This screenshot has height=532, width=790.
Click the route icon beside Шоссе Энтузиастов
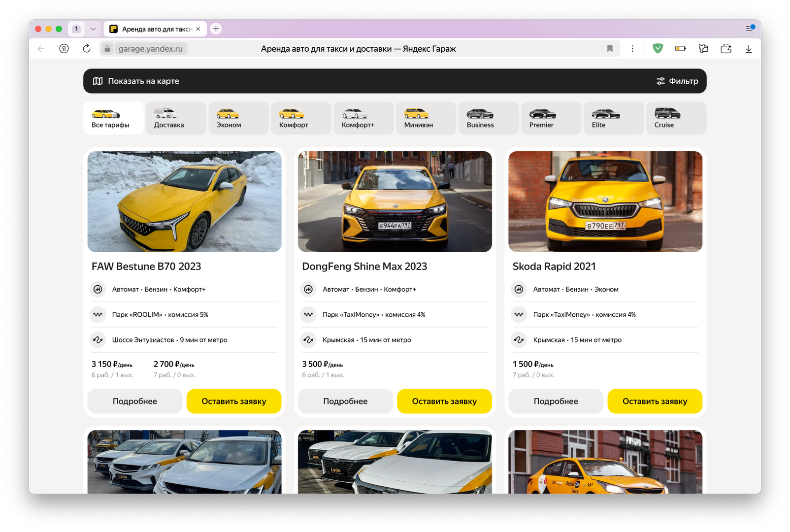tap(98, 340)
